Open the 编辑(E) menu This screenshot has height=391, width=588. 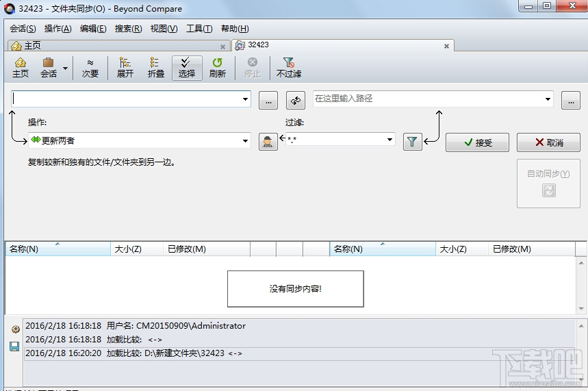point(93,29)
